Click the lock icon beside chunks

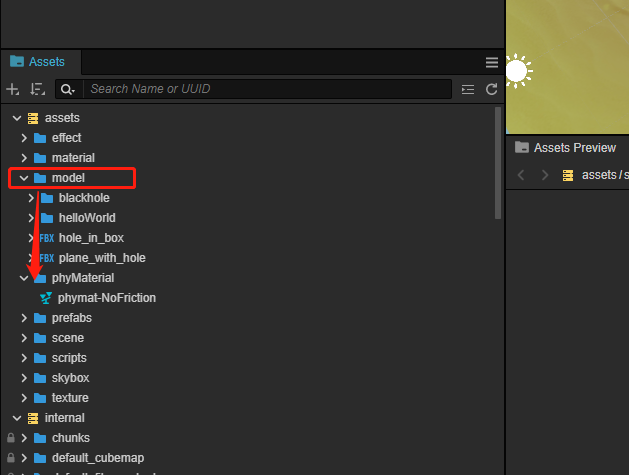point(11,438)
